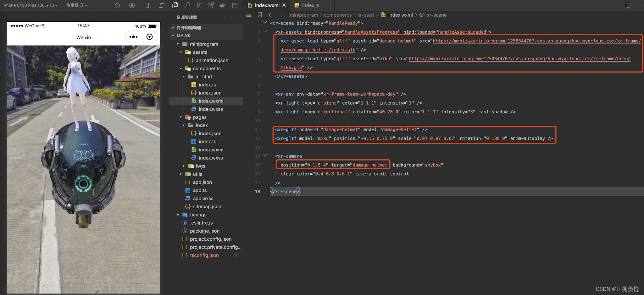
Task: Place cursor on line 18 closing xr-scene tag
Action: [x=284, y=191]
